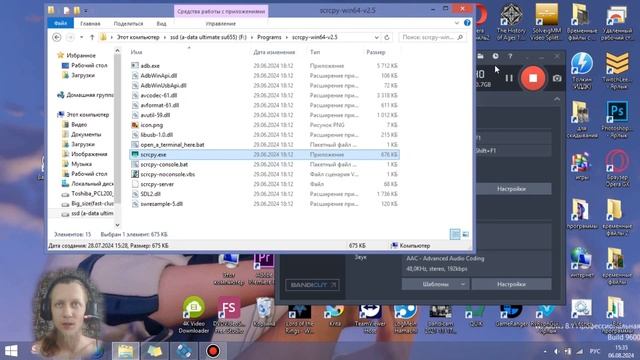Select Рабочий стол under Избранное
The width and height of the screenshot is (640, 360).
[x=89, y=65]
